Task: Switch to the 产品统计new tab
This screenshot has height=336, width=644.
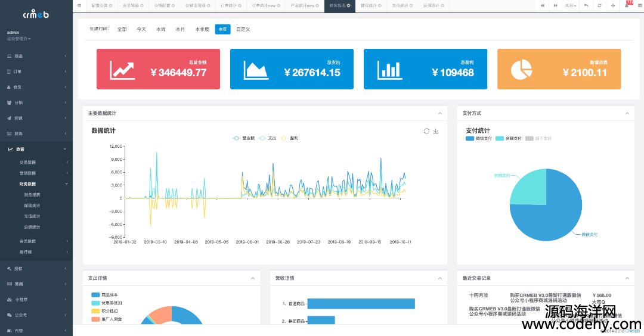Action: pos(302,5)
